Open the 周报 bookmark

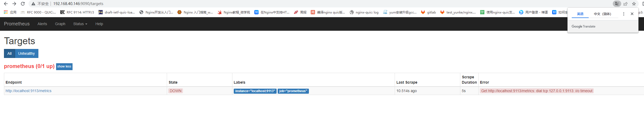pyautogui.click(x=300, y=12)
